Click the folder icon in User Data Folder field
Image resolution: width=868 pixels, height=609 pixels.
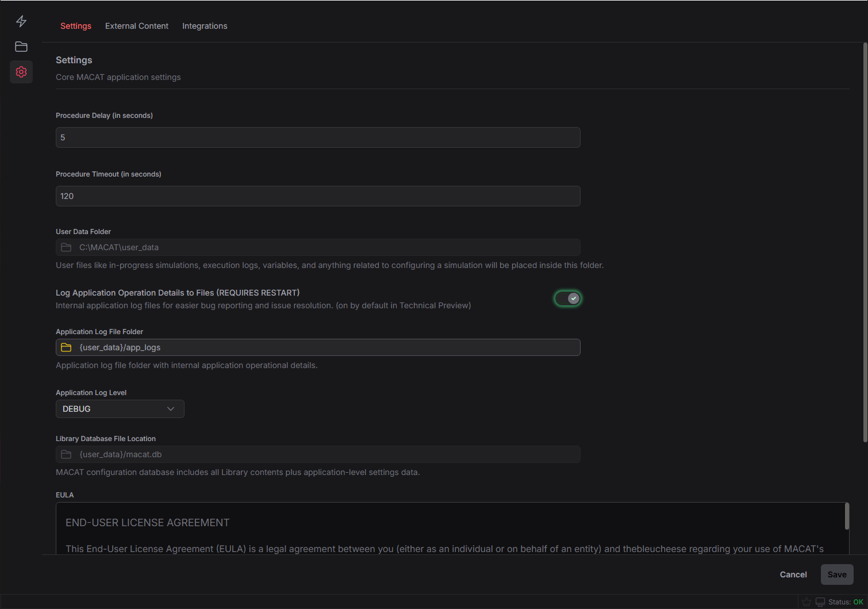tap(66, 247)
